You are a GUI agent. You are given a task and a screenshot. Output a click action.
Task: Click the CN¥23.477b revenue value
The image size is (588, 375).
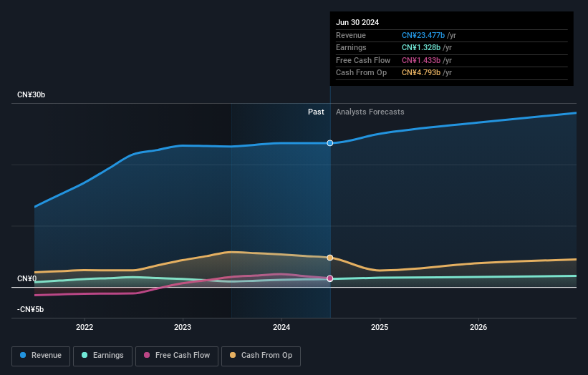[x=423, y=35]
